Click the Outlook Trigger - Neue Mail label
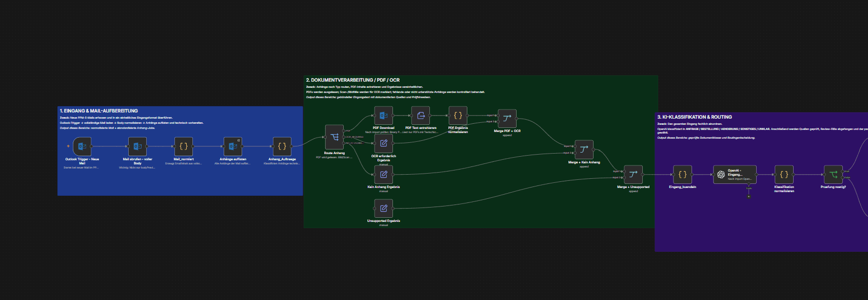Screen dimensions: 868x300 82,161
